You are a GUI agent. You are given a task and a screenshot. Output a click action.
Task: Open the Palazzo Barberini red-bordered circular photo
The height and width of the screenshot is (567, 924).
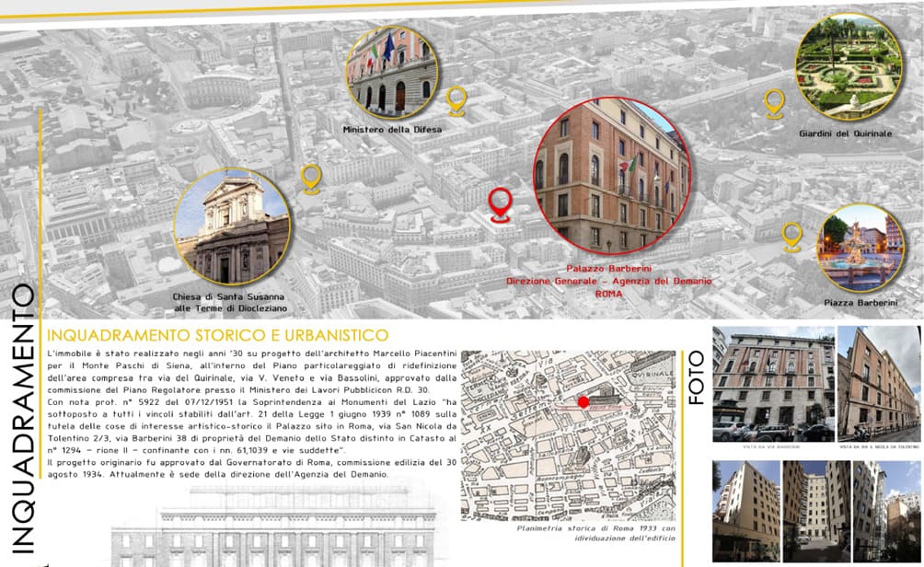[x=612, y=176]
